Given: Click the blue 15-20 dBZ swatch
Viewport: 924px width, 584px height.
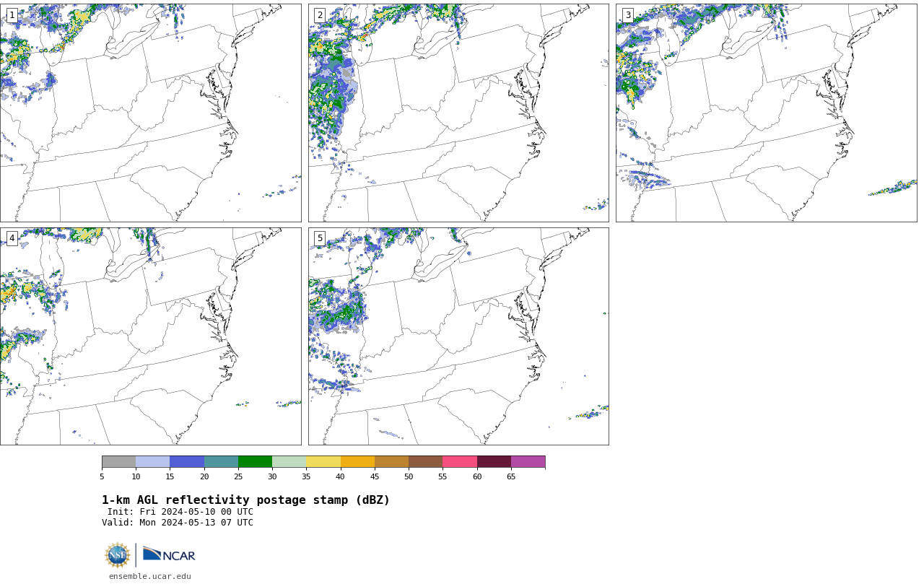Looking at the screenshot, I should click(x=187, y=462).
